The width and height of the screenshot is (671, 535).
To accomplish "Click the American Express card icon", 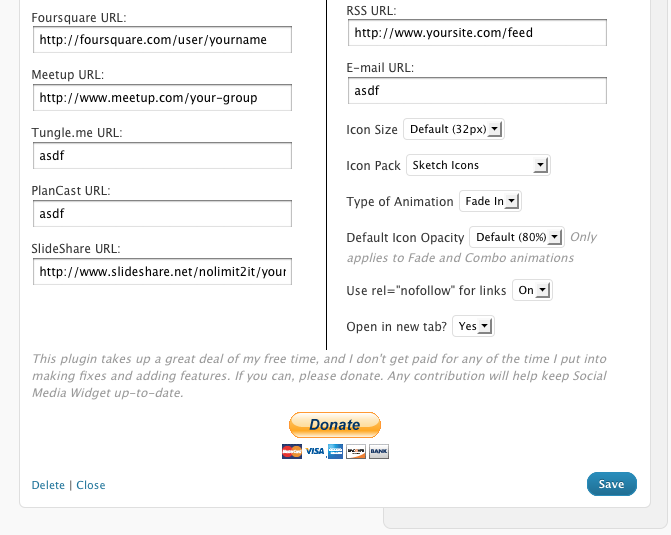I will (335, 452).
